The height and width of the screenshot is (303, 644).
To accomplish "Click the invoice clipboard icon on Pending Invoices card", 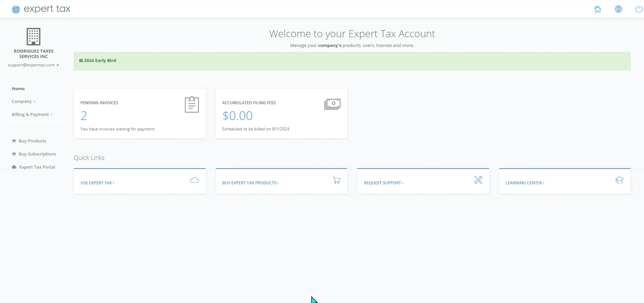I will 191,105.
